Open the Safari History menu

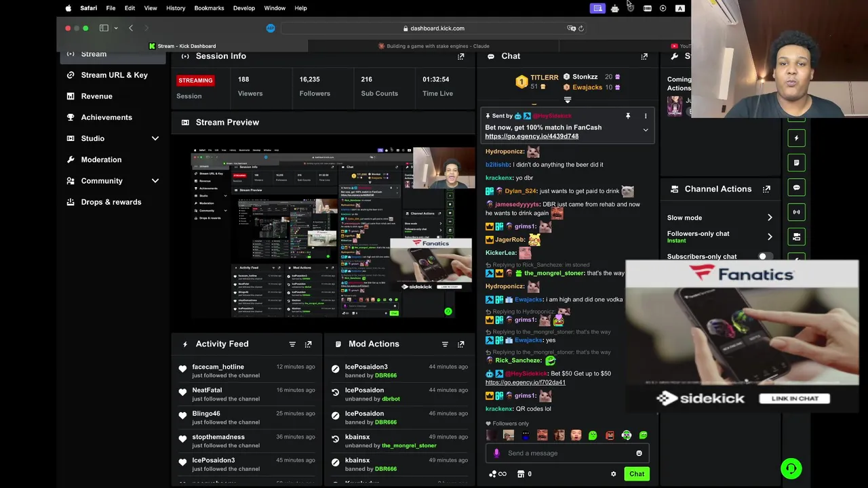(x=176, y=8)
